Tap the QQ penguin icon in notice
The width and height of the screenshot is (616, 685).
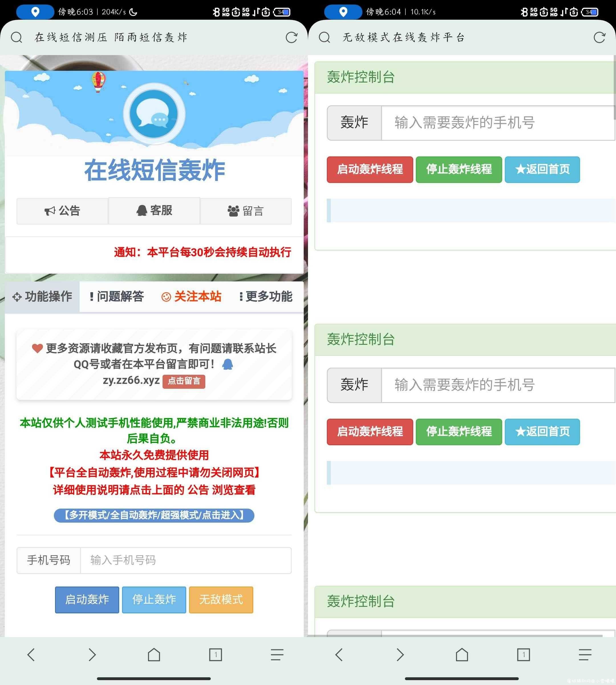(x=228, y=364)
